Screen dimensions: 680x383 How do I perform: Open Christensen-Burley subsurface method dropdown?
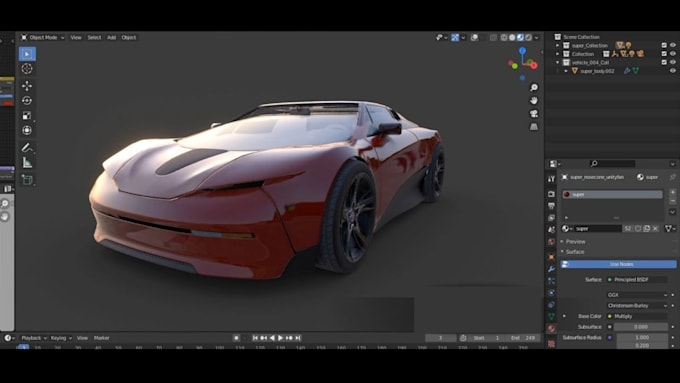637,305
